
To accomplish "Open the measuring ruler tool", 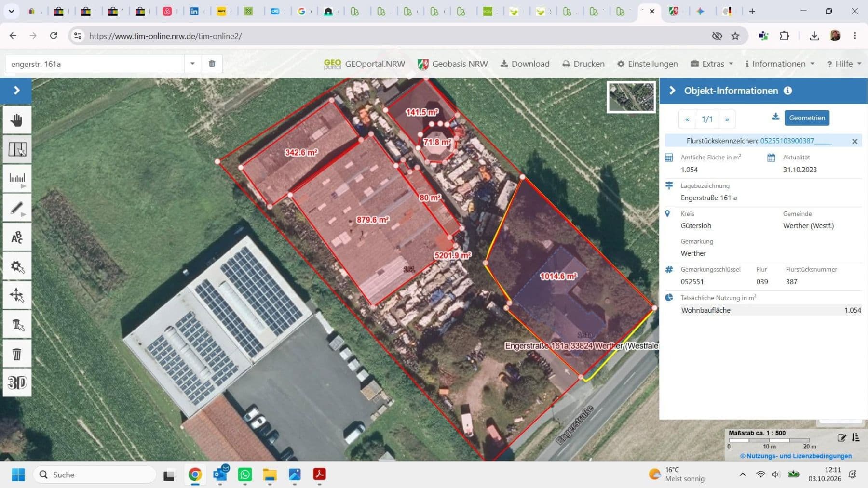I will 17,179.
